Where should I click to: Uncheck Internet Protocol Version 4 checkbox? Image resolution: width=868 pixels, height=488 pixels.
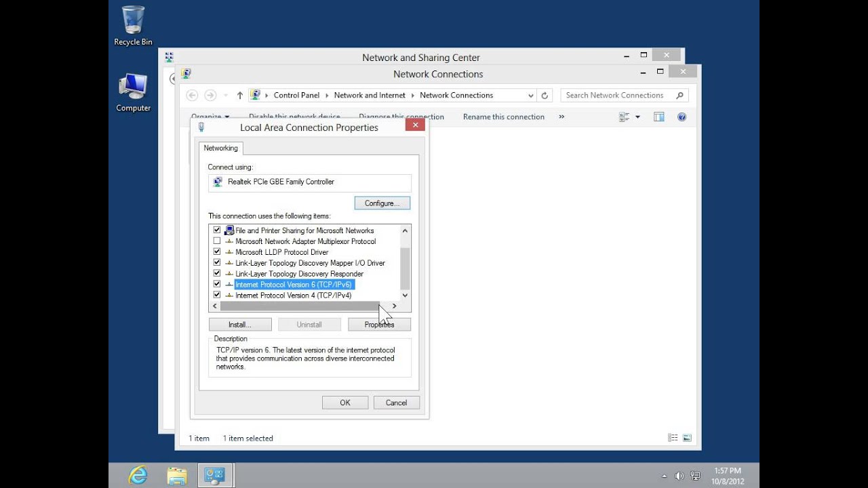point(217,296)
